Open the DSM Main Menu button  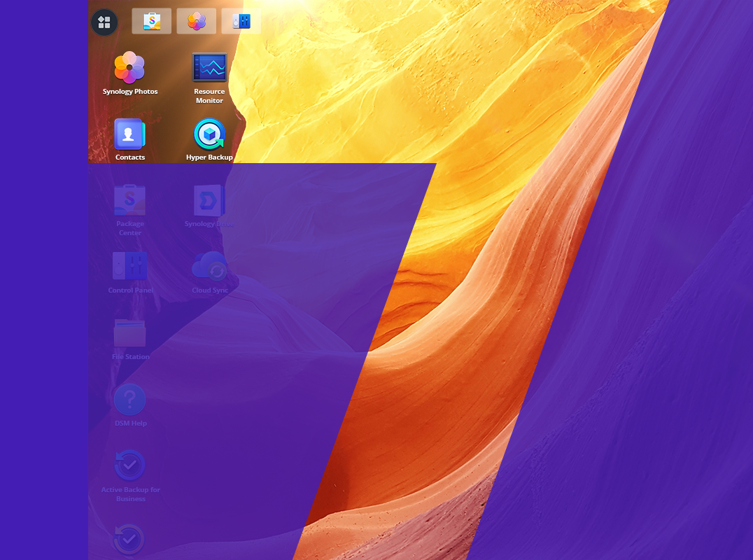[x=104, y=22]
